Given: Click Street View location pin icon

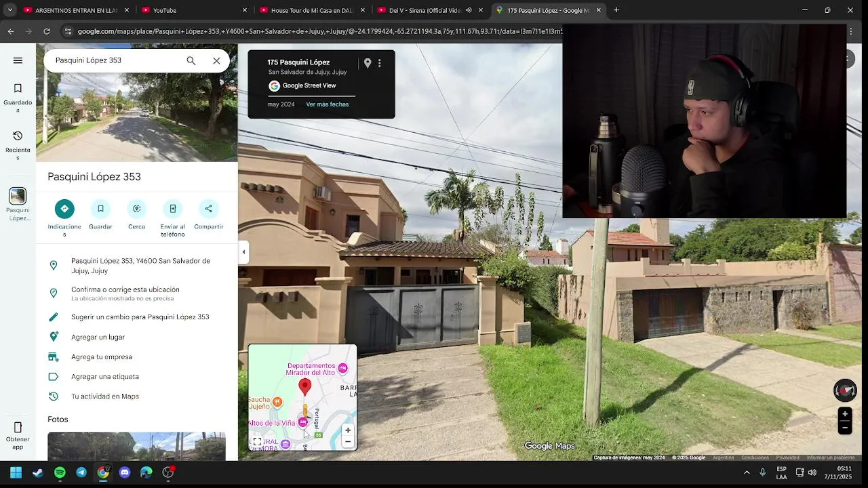Looking at the screenshot, I should [368, 63].
